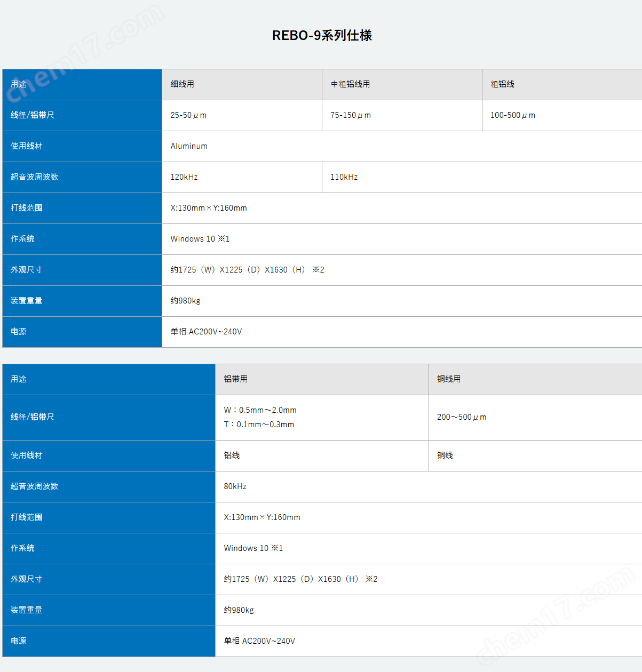Click the REBO-9系列仕様 page title
The width and height of the screenshot is (642, 672).
click(x=322, y=35)
